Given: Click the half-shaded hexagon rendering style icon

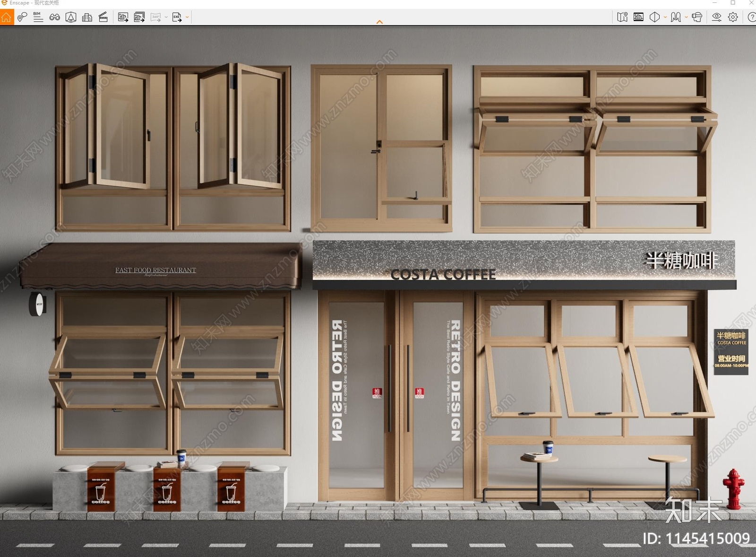Looking at the screenshot, I should click(x=654, y=17).
